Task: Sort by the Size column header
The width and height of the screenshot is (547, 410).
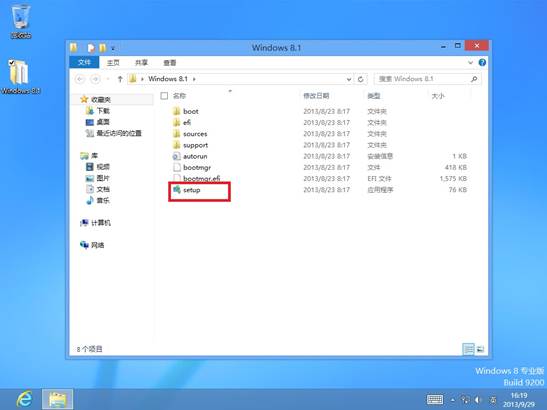Action: [x=438, y=96]
